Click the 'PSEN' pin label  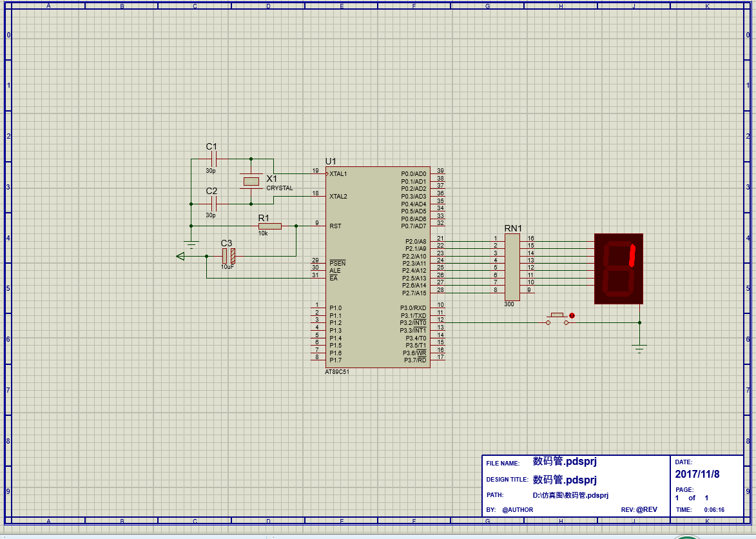click(x=338, y=263)
